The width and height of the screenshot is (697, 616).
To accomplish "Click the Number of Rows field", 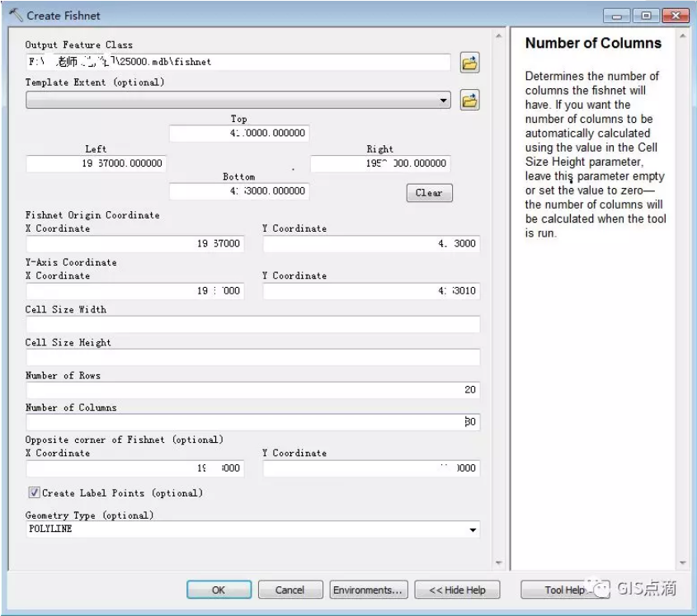I will (253, 390).
